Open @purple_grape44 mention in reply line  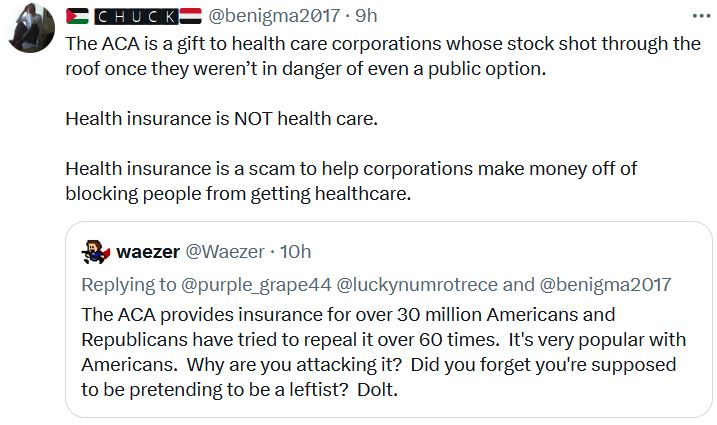[256, 285]
